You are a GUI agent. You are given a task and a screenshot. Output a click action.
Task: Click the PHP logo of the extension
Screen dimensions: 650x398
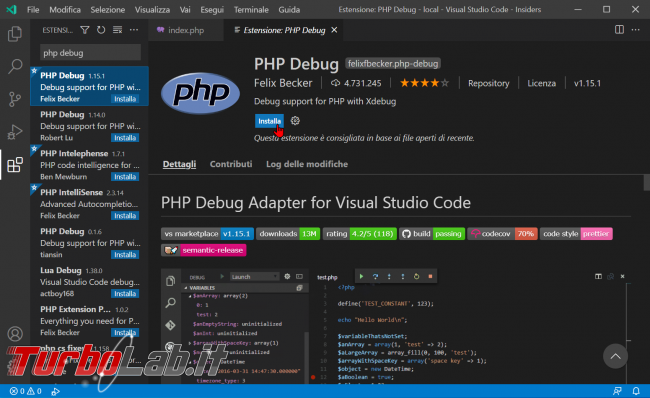click(201, 93)
